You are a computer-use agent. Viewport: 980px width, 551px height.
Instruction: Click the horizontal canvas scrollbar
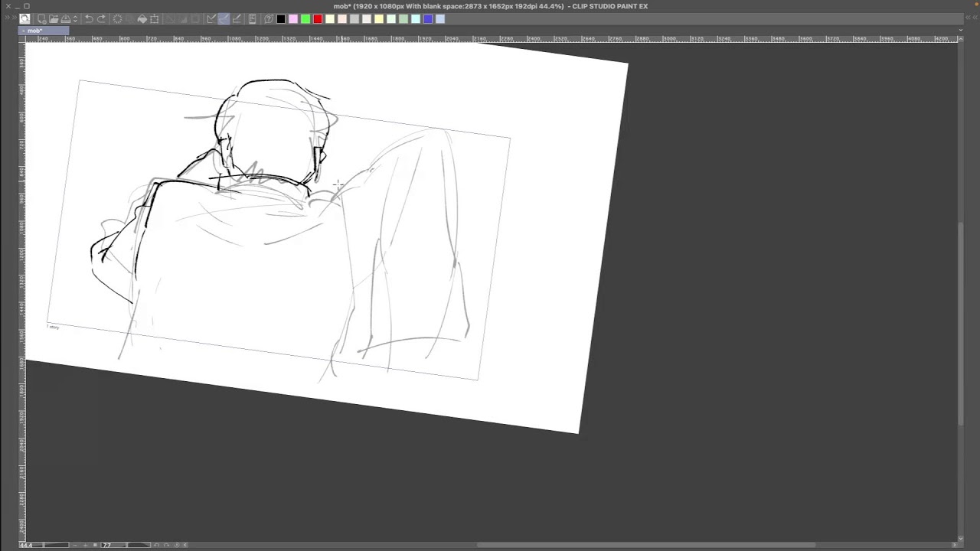click(x=646, y=545)
